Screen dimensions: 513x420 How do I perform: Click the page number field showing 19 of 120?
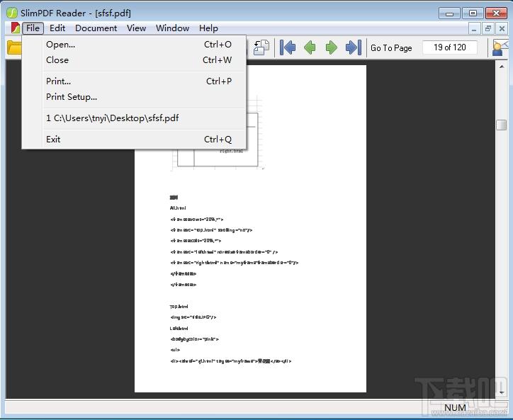[x=450, y=47]
